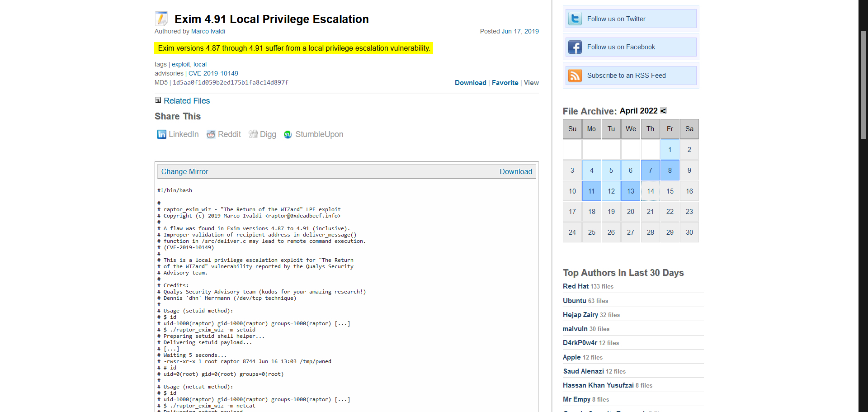
Task: Click the RSS feed subscription icon
Action: (x=575, y=76)
